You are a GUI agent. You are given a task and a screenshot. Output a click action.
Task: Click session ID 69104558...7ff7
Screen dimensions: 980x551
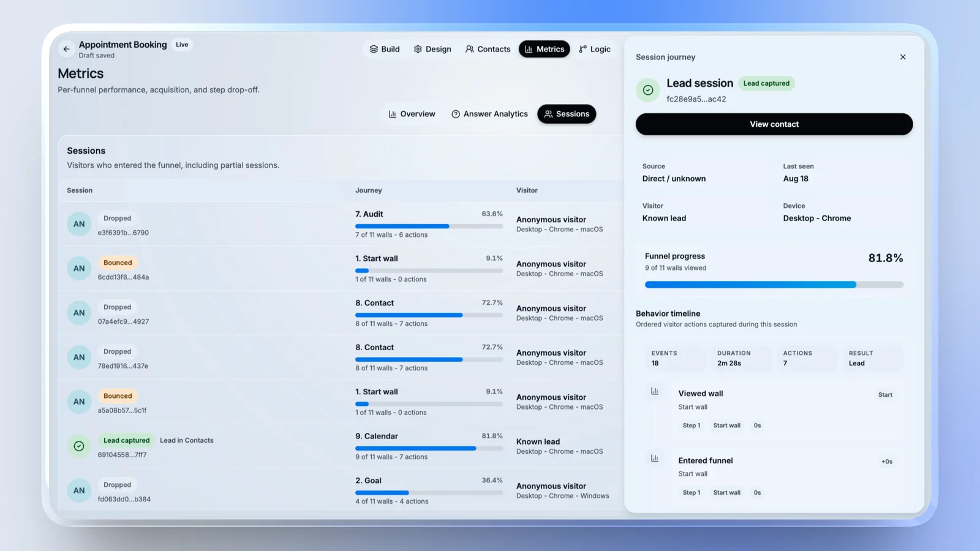(122, 455)
